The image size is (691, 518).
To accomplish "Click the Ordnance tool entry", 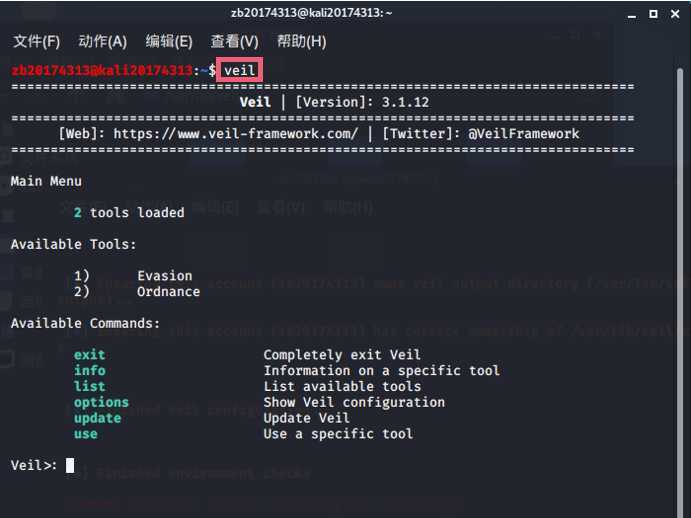I will (x=168, y=291).
